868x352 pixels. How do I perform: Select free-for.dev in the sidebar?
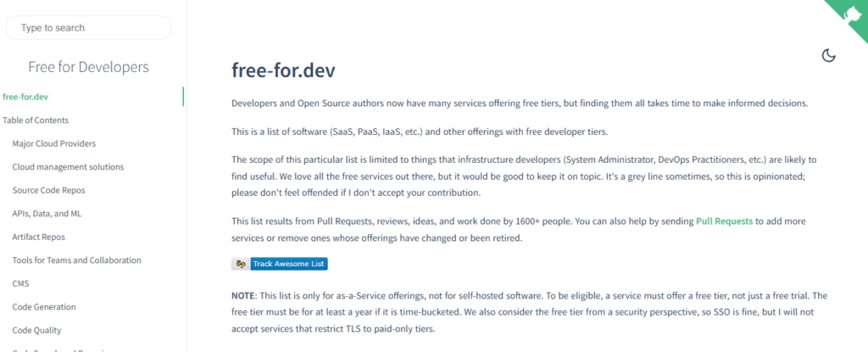coord(25,97)
